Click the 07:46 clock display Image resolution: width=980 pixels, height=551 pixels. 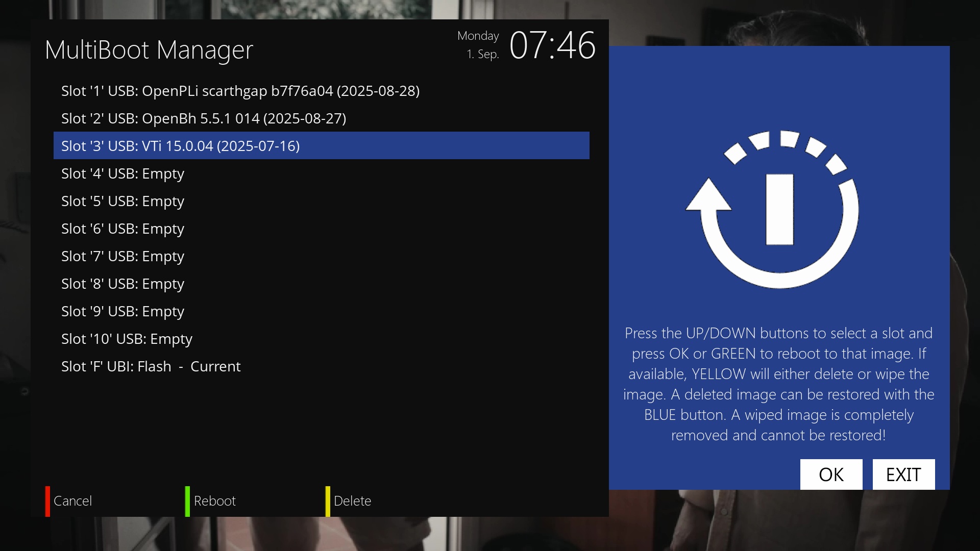coord(552,45)
